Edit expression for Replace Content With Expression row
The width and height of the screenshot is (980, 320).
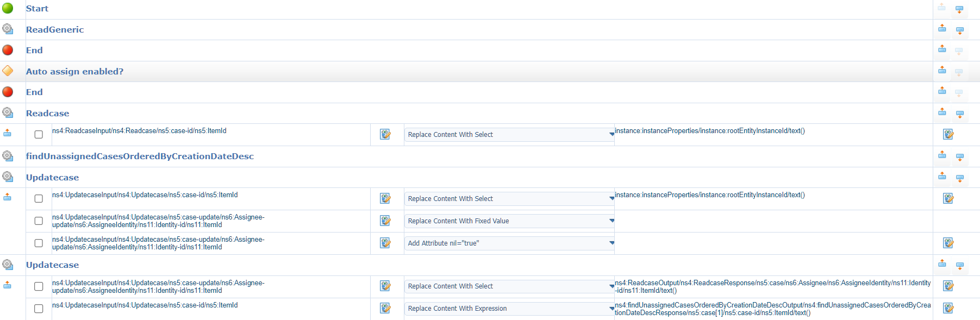(x=948, y=308)
